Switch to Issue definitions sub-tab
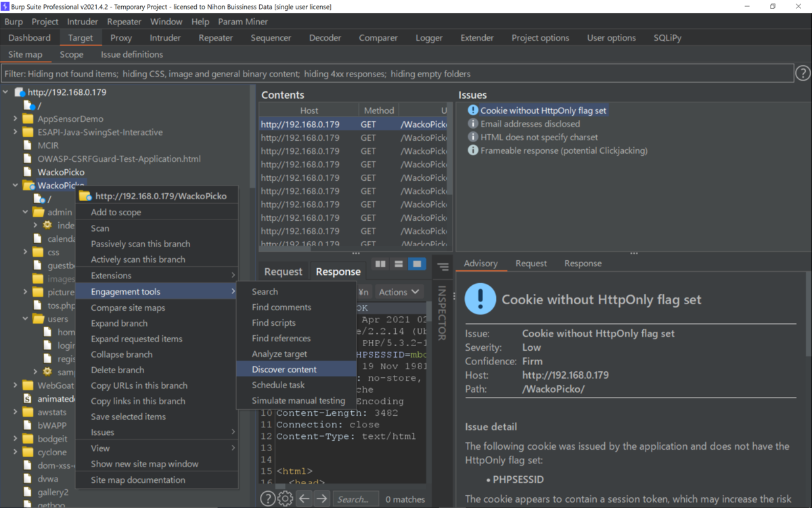Image resolution: width=812 pixels, height=508 pixels. (x=132, y=54)
